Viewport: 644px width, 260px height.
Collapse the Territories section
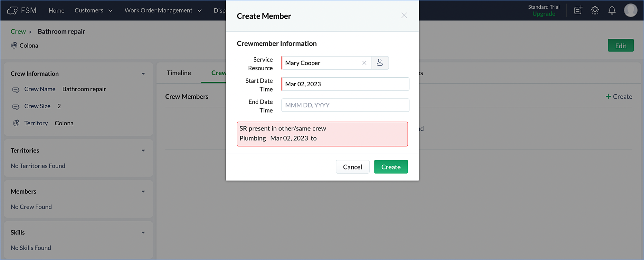pyautogui.click(x=143, y=150)
